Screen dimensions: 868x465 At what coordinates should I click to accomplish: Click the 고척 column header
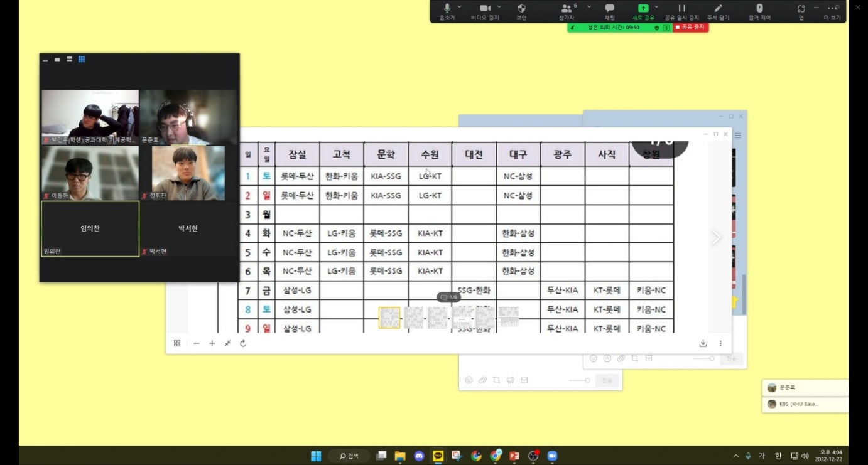[x=342, y=154]
